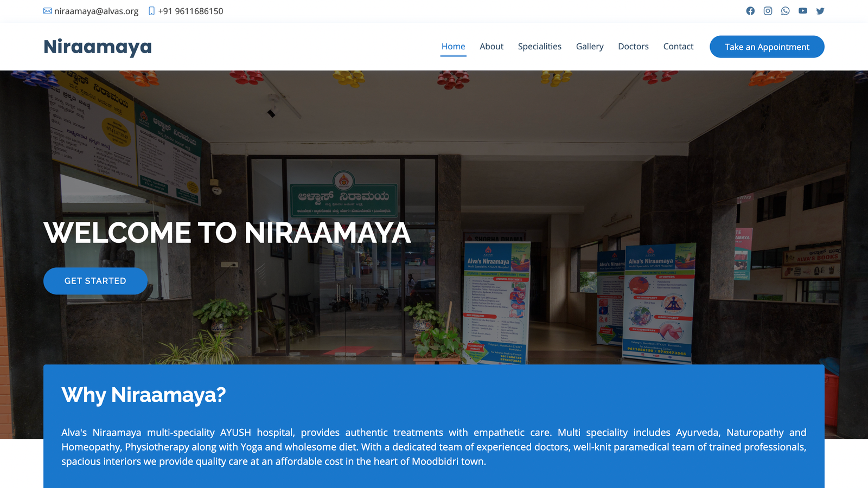Open the Instagram profile icon
This screenshot has height=488, width=868.
pos(768,11)
